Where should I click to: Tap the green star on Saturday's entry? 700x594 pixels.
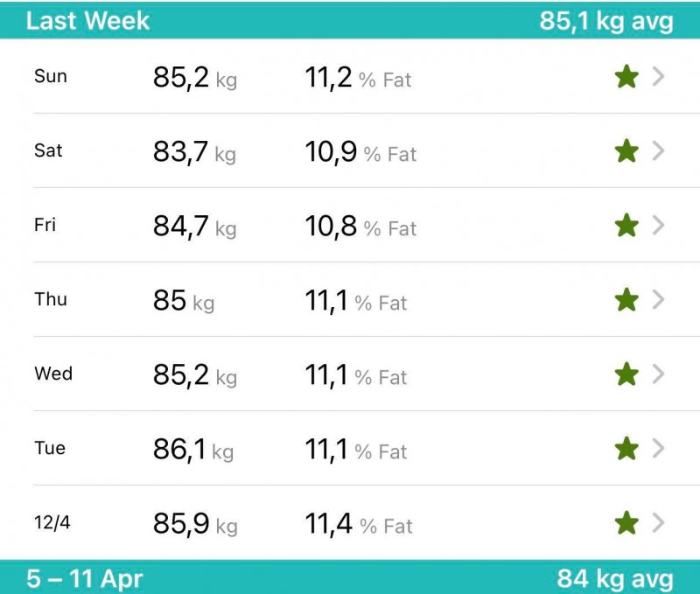point(626,150)
